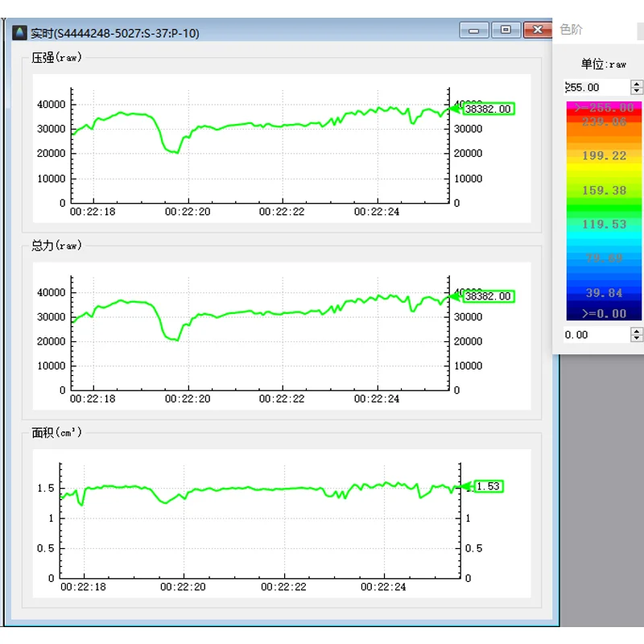The width and height of the screenshot is (644, 644).
Task: Click the 00:22:22 label on 面积 chart
Action: coord(284,587)
